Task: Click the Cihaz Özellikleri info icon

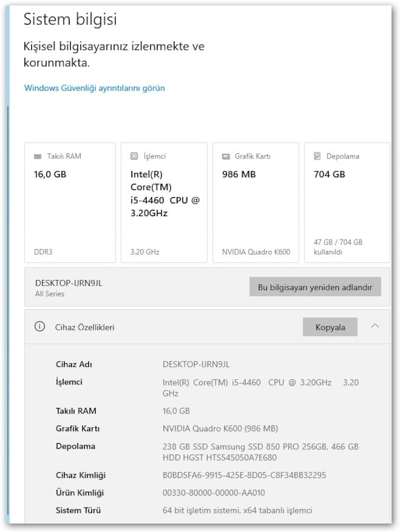Action: point(40,327)
